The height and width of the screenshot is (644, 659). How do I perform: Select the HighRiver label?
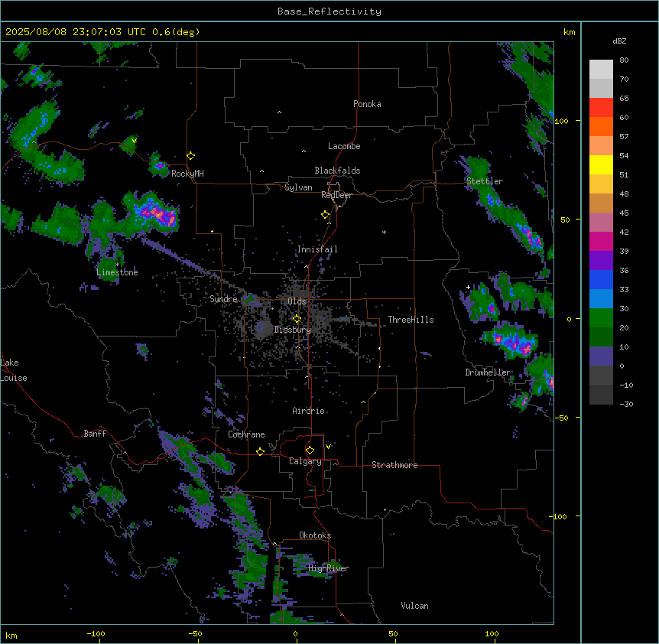pos(329,568)
